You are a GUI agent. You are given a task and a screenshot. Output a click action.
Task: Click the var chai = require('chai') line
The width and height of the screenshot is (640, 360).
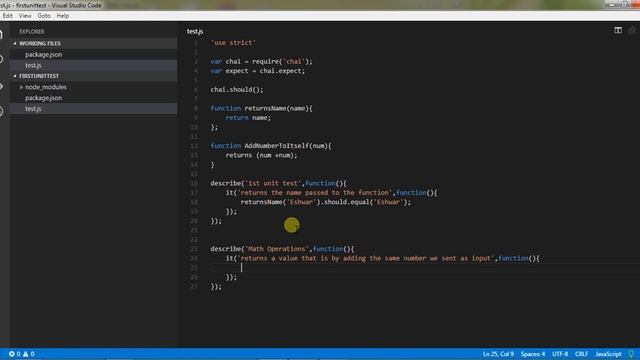261,61
